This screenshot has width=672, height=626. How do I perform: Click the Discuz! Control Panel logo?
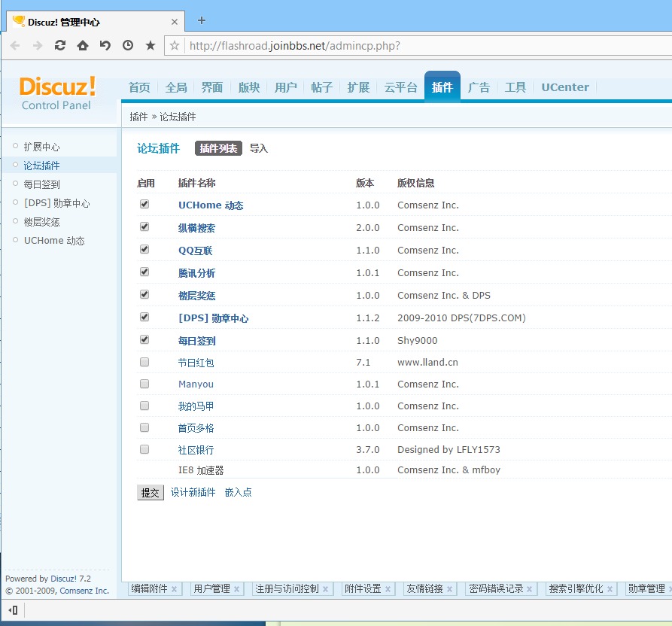coord(57,93)
